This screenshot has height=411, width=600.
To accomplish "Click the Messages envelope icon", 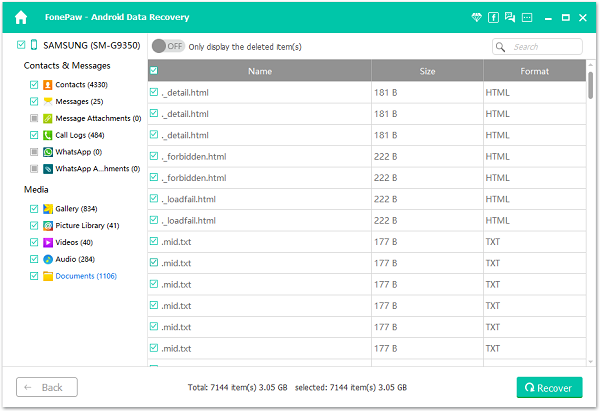I will [x=47, y=101].
